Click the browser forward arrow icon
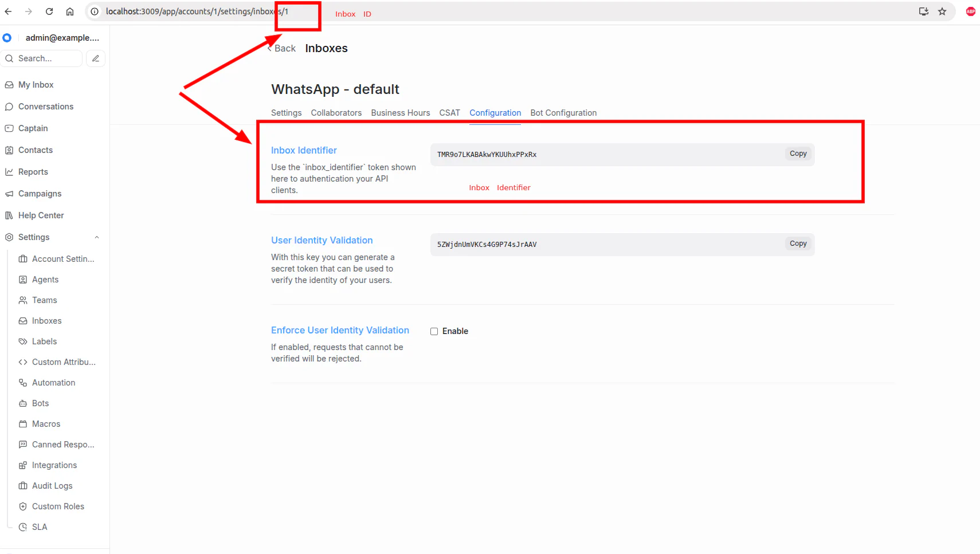Image resolution: width=980 pixels, height=554 pixels. pyautogui.click(x=29, y=11)
